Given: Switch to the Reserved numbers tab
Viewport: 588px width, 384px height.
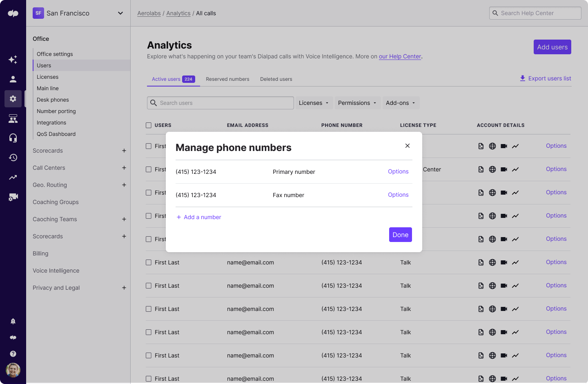Looking at the screenshot, I should click(x=227, y=79).
